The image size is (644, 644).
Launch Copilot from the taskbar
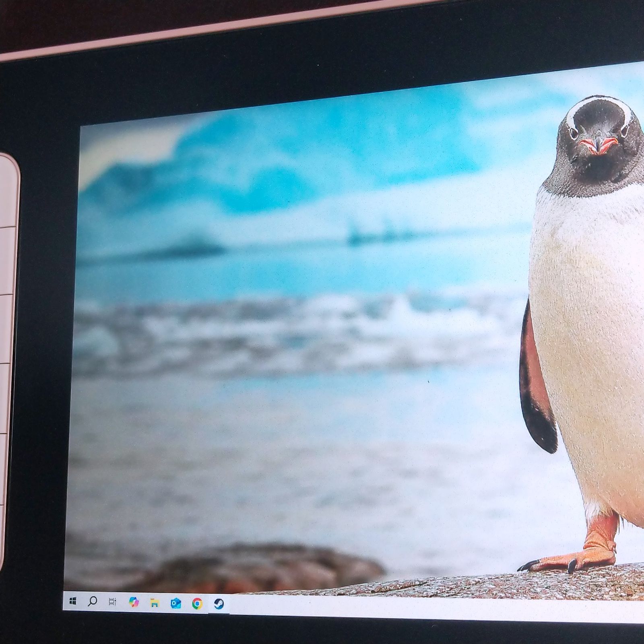134,602
